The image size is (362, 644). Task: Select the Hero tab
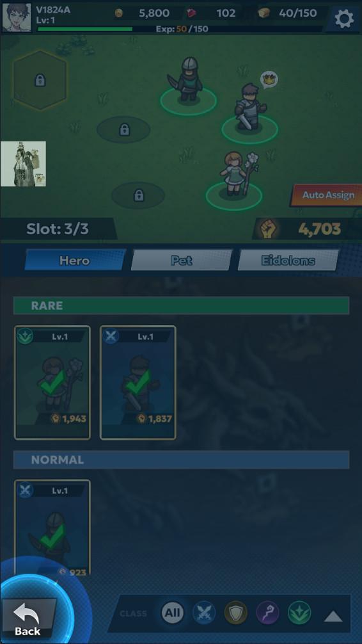(75, 261)
